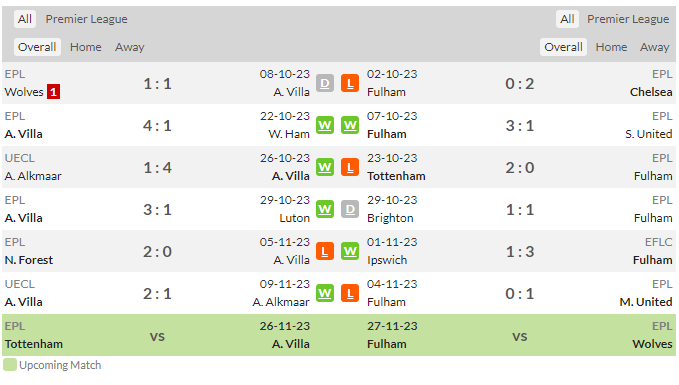Image resolution: width=679 pixels, height=385 pixels.
Task: Switch right table to Away matches
Action: (654, 47)
